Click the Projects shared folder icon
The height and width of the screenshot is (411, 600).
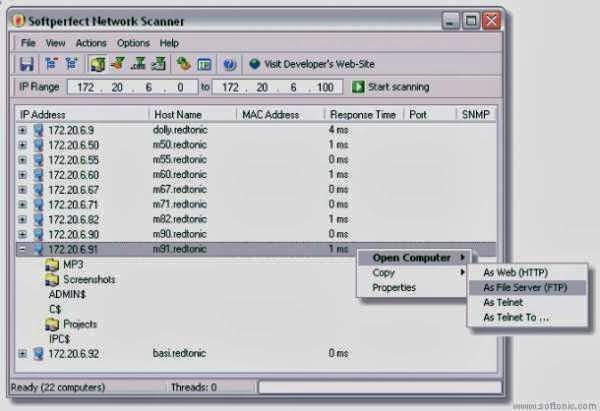52,324
